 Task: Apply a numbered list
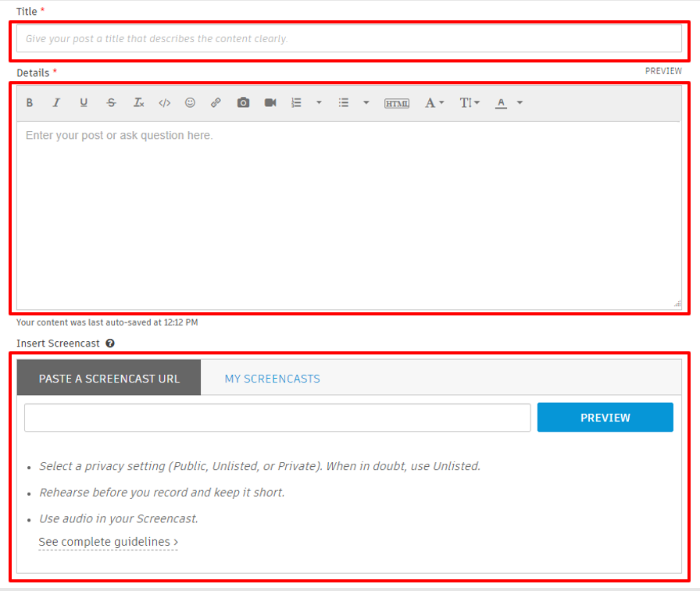click(296, 102)
